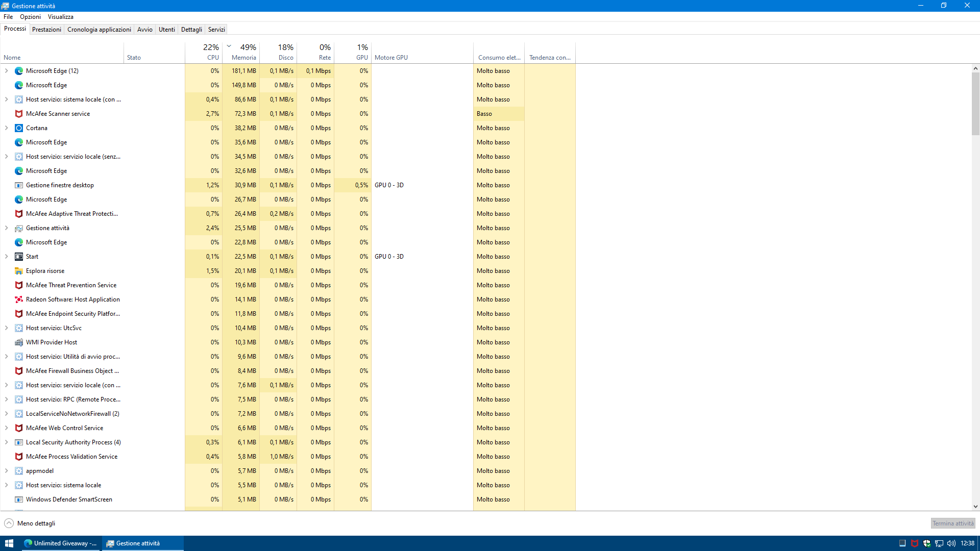Switch to the Prestazioni tab
The width and height of the screenshot is (980, 551).
coord(46,30)
